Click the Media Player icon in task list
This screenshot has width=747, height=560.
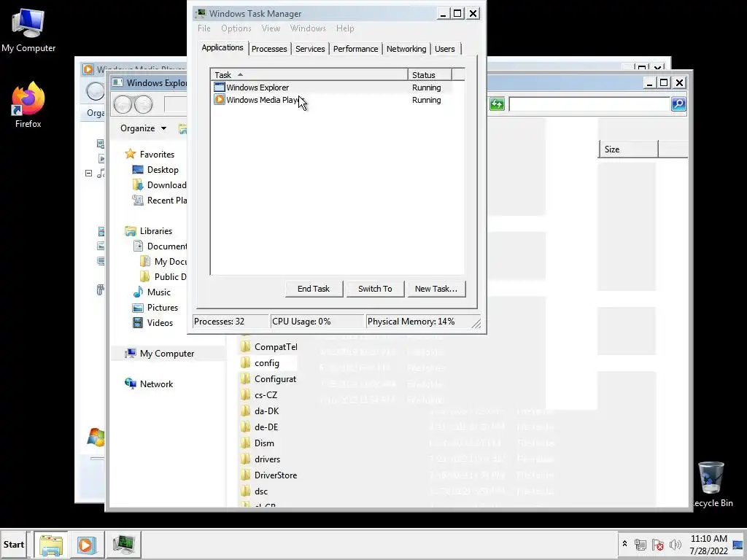pyautogui.click(x=219, y=99)
